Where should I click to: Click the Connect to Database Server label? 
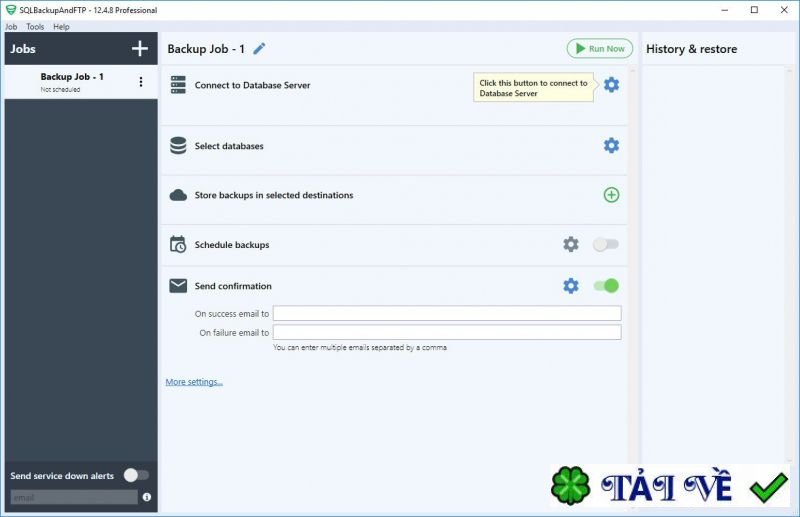pos(252,85)
